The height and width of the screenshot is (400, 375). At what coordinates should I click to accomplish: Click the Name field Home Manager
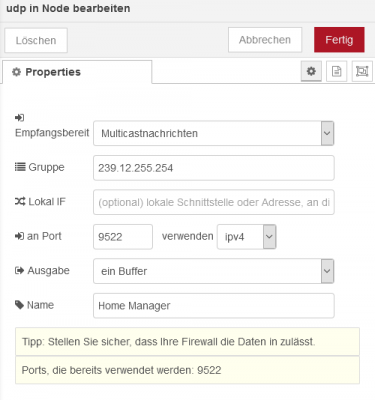(214, 306)
